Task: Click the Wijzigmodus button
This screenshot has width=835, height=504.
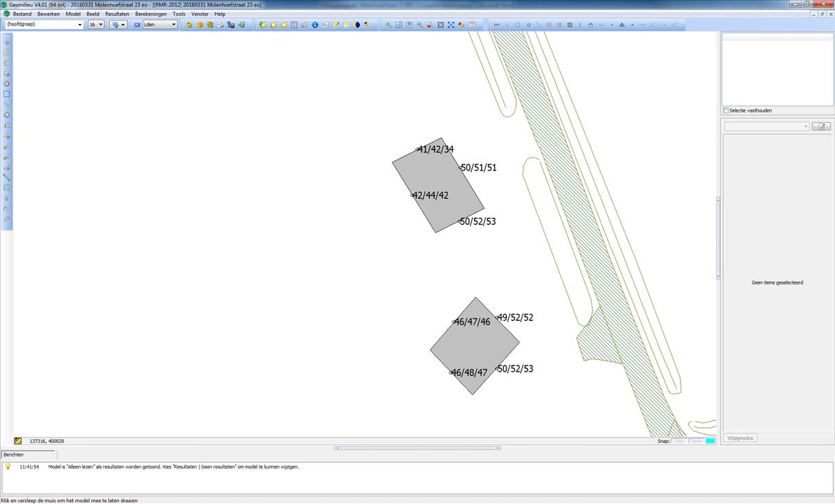Action: pyautogui.click(x=741, y=437)
